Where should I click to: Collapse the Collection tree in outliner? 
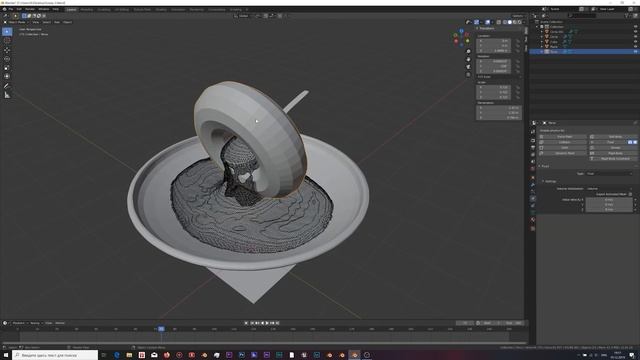tap(537, 27)
